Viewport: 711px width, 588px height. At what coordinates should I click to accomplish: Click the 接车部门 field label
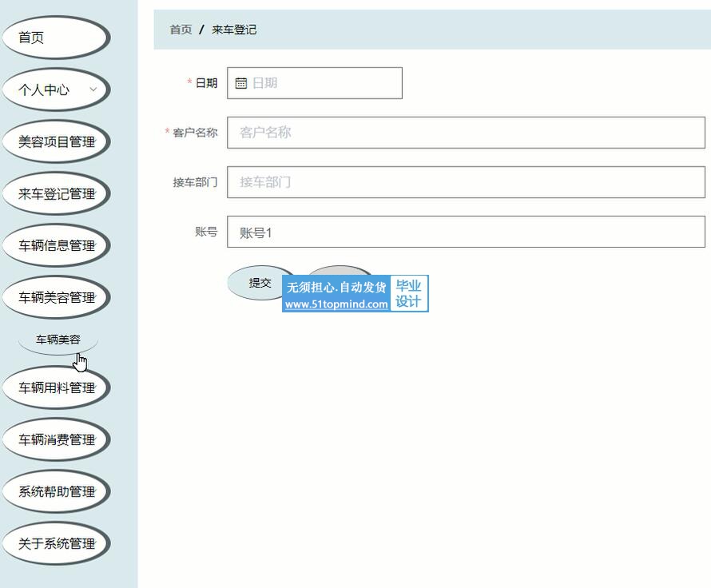point(195,182)
